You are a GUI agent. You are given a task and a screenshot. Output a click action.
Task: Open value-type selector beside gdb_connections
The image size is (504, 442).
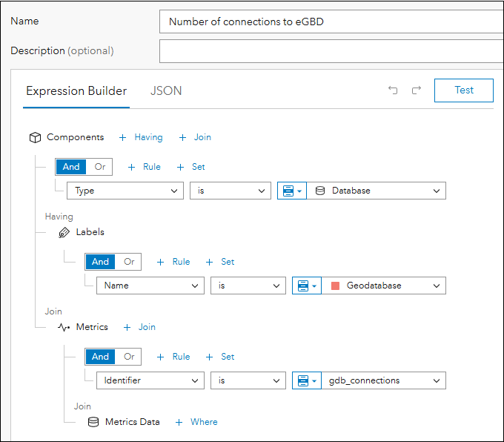[306, 380]
